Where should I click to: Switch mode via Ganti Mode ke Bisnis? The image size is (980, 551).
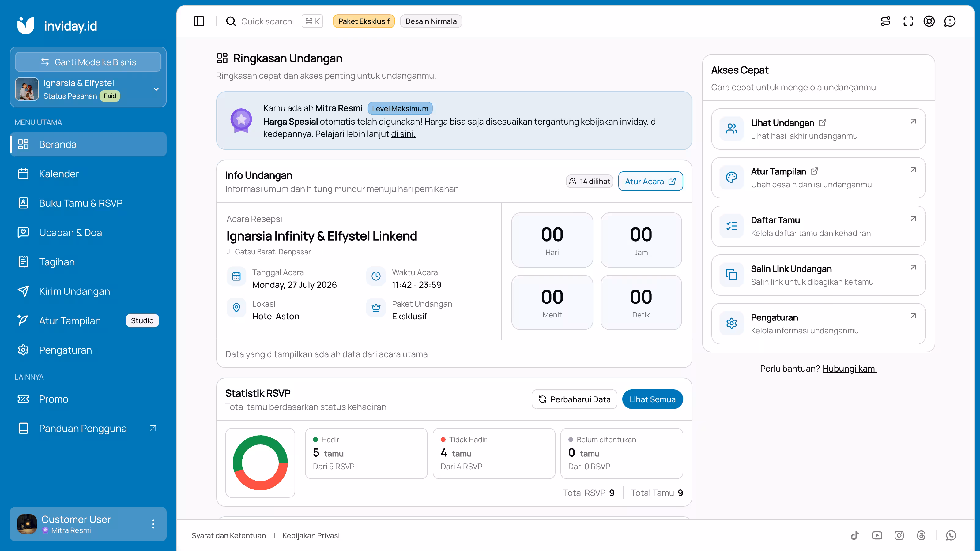coord(88,62)
